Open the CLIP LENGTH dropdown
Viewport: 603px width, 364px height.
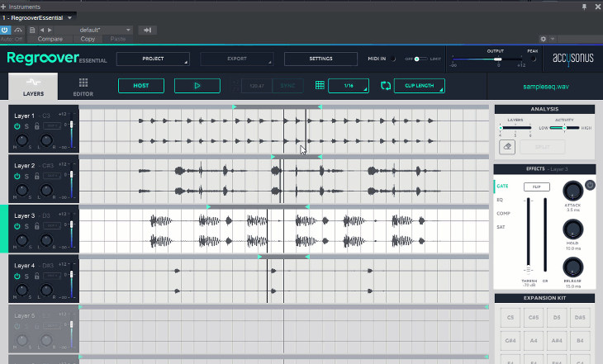tap(419, 86)
